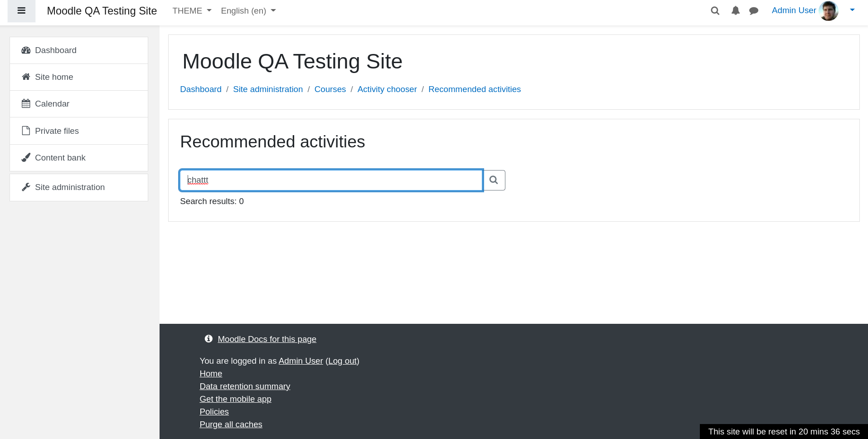
Task: Toggle the hamburger side panel button
Action: point(21,11)
